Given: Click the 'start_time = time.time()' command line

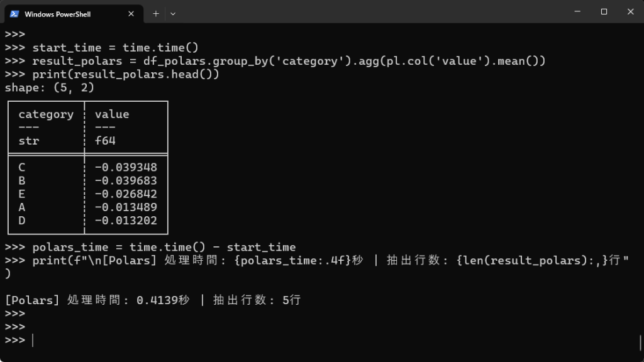Looking at the screenshot, I should click(x=115, y=48).
